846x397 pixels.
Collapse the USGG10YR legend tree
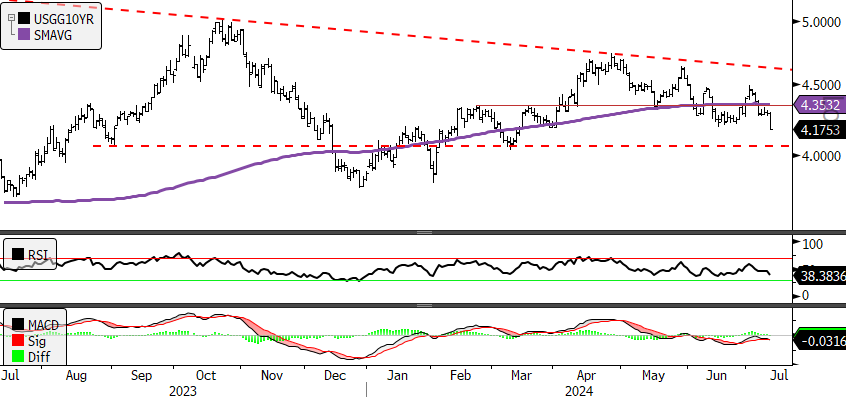point(11,18)
